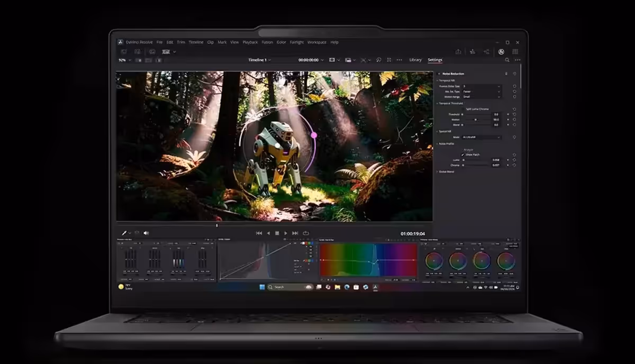635x364 pixels.
Task: Enable the Split Luma Chroma checkbox
Action: point(463,109)
